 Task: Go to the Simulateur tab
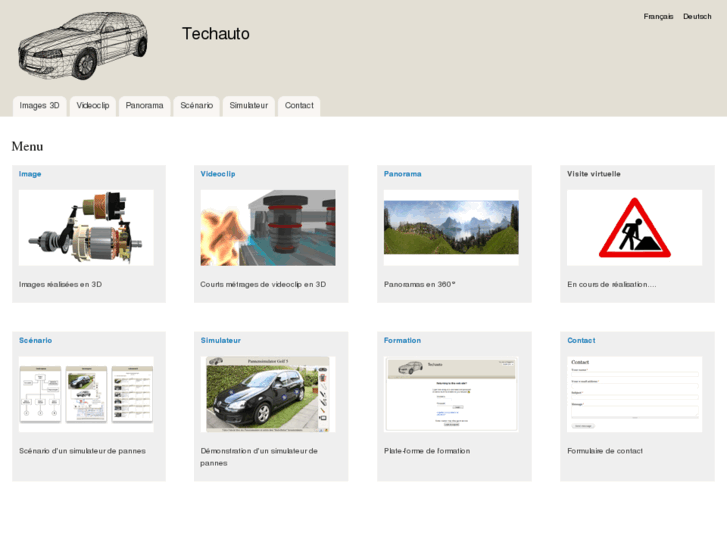pos(249,106)
